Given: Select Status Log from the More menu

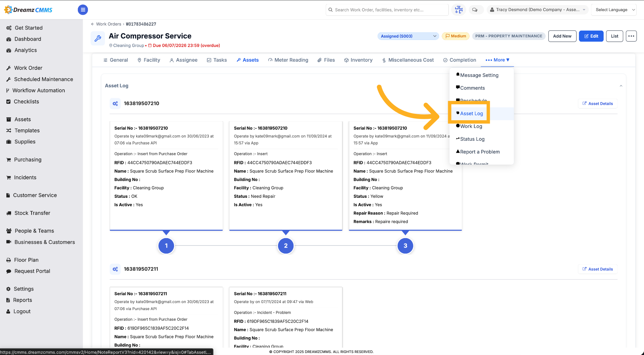Looking at the screenshot, I should (x=482, y=139).
